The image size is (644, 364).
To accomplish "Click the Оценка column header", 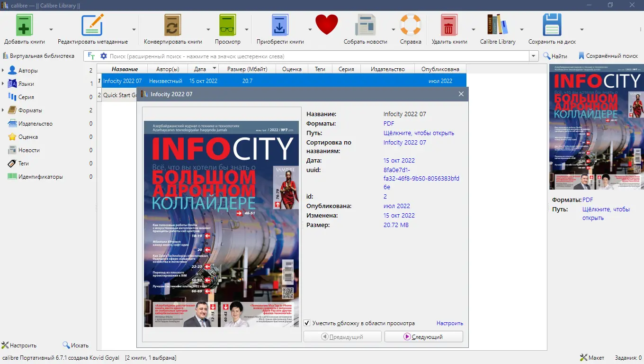I will click(x=292, y=69).
